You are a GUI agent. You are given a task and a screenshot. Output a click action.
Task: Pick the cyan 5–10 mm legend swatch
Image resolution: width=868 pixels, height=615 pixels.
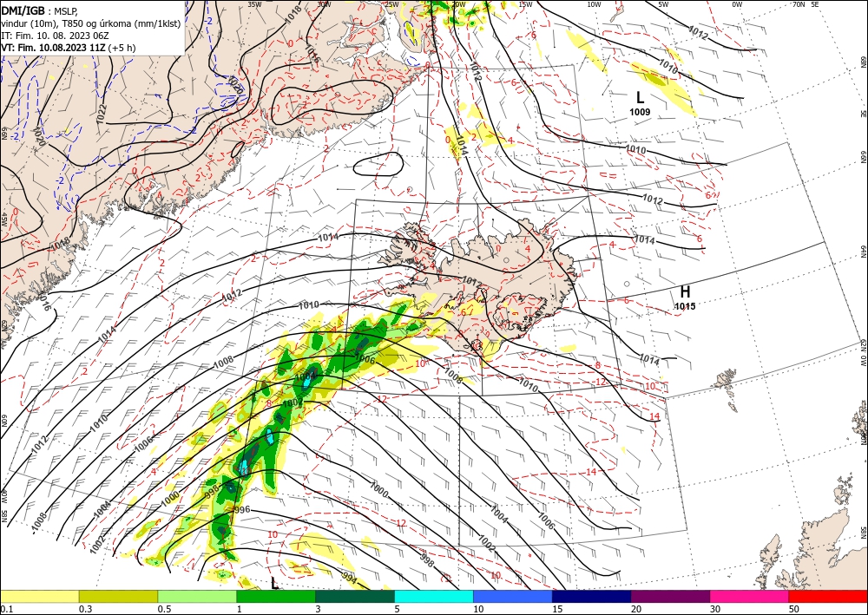click(434, 596)
